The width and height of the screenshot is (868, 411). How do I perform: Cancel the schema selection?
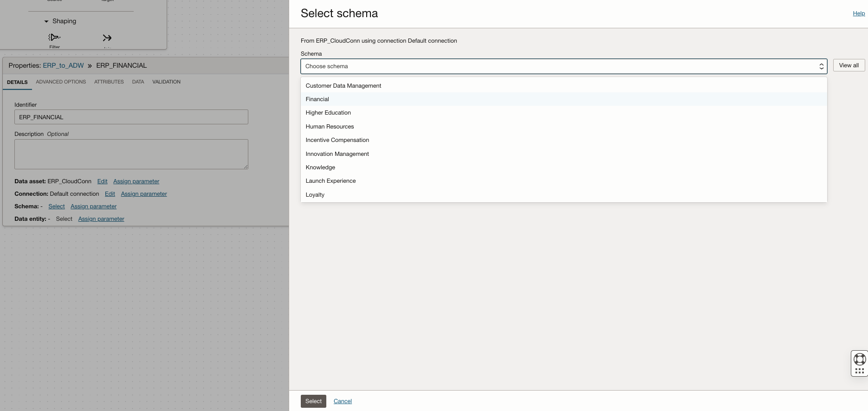(343, 401)
